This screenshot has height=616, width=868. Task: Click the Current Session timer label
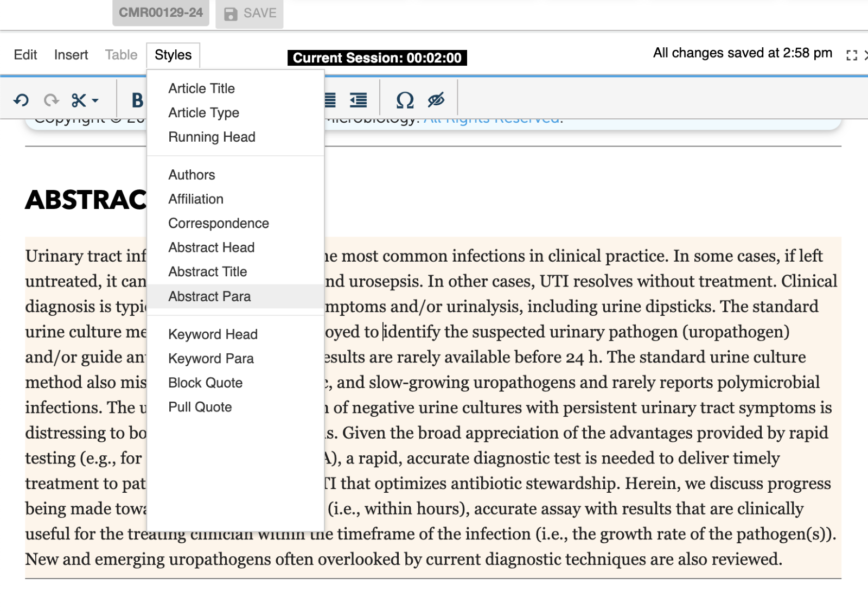(x=377, y=58)
